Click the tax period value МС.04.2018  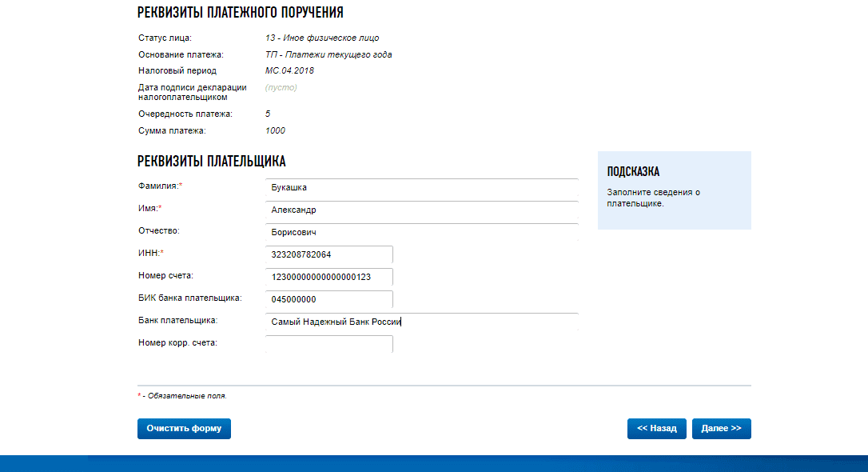(289, 70)
